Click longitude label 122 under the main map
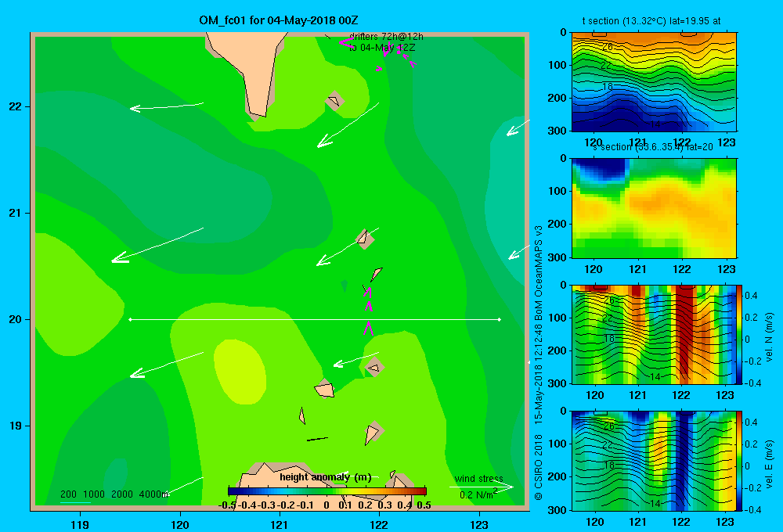Screen dimensions: 783x532 (x=379, y=524)
